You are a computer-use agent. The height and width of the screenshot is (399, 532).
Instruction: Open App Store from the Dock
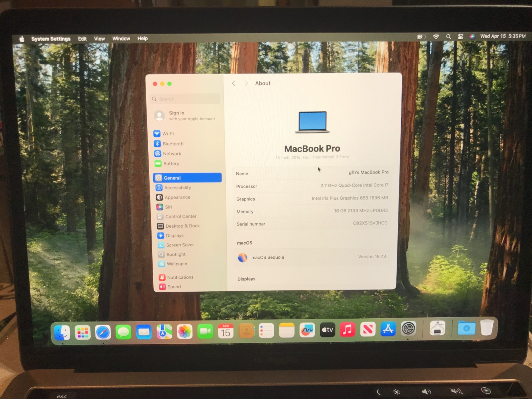point(388,329)
